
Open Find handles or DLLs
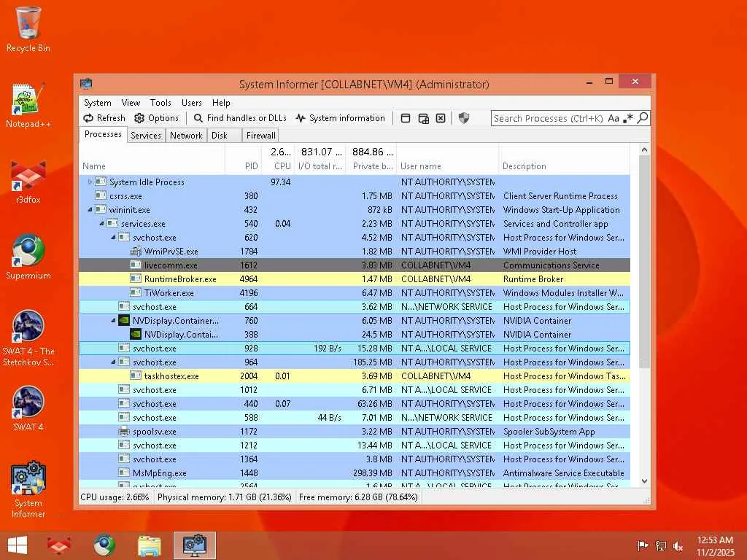click(x=240, y=118)
